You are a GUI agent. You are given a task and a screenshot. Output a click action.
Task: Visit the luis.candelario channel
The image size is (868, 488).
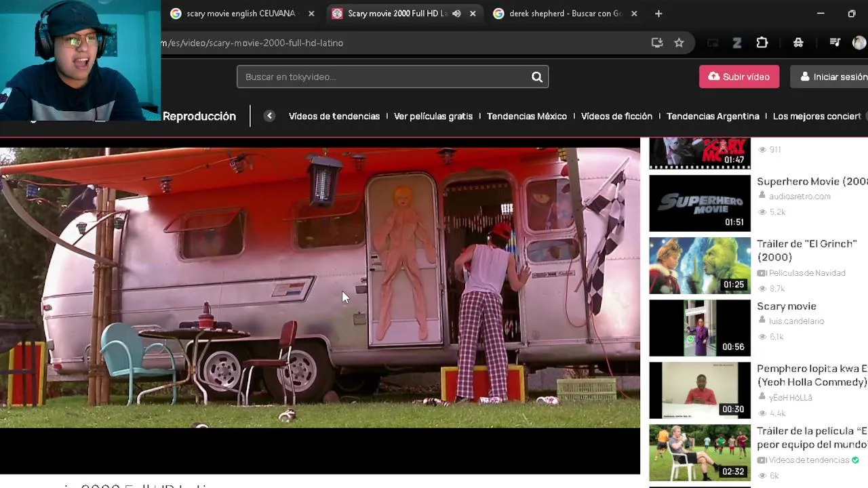(x=796, y=321)
